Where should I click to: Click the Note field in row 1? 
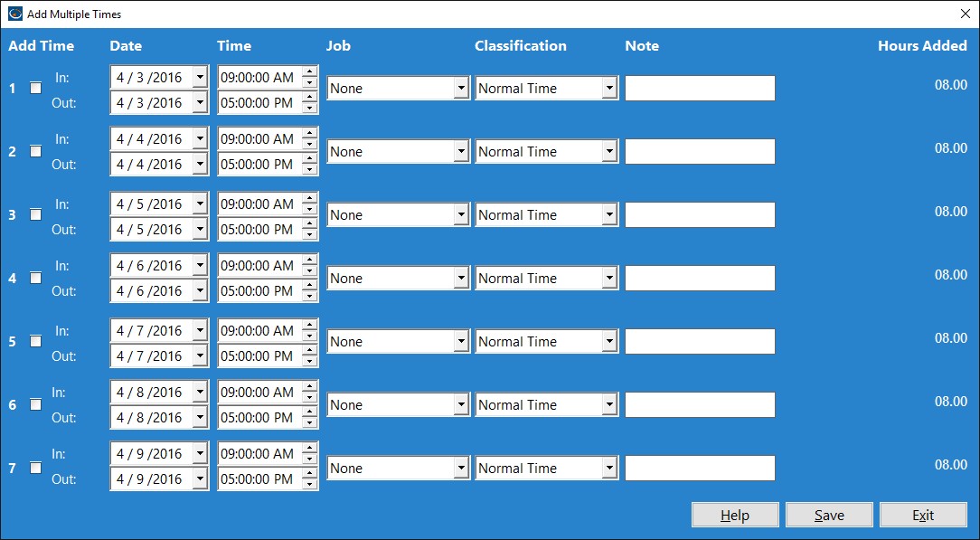tap(700, 88)
